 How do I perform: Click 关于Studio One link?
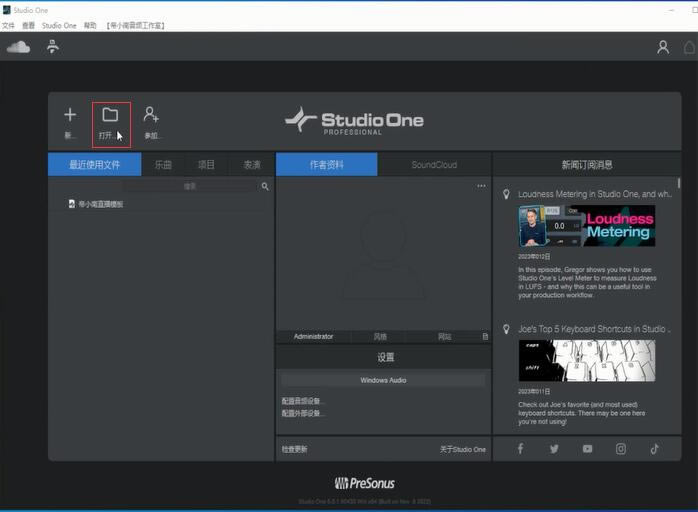tap(463, 449)
